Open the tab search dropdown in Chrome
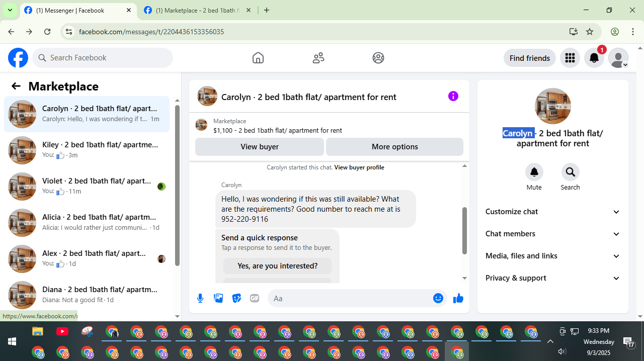The width and height of the screenshot is (644, 361). click(x=10, y=10)
